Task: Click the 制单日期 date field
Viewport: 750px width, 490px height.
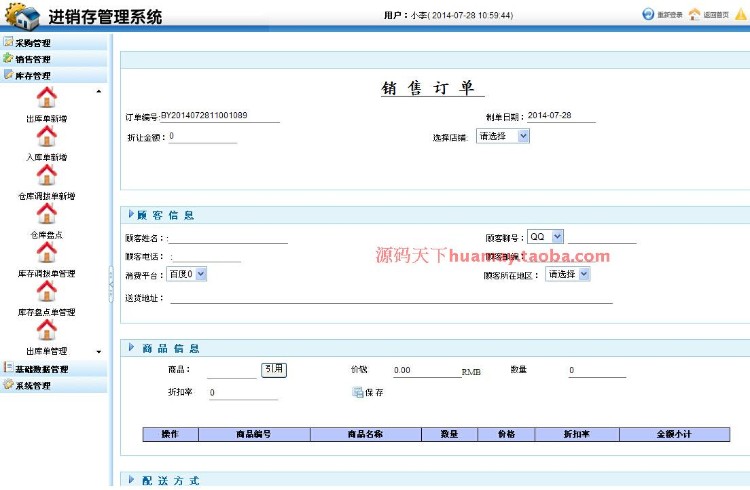Action: pyautogui.click(x=562, y=116)
